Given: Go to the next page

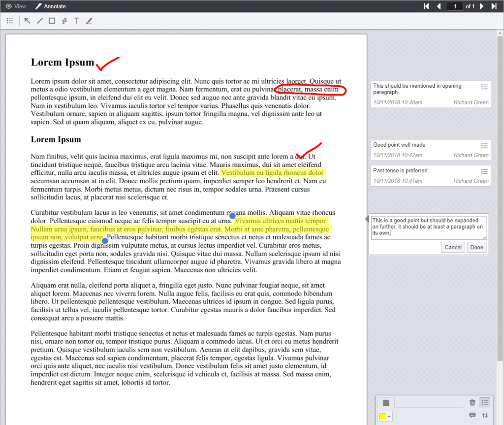Looking at the screenshot, I should pyautogui.click(x=481, y=6).
